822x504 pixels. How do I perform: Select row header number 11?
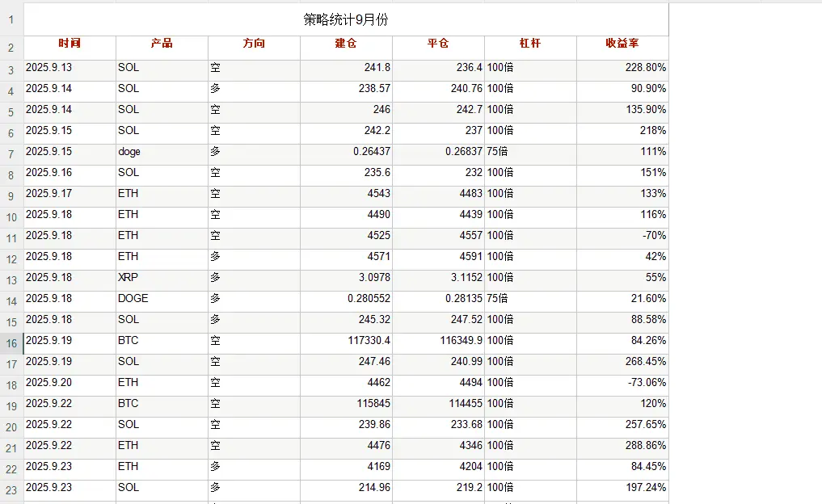(x=11, y=238)
